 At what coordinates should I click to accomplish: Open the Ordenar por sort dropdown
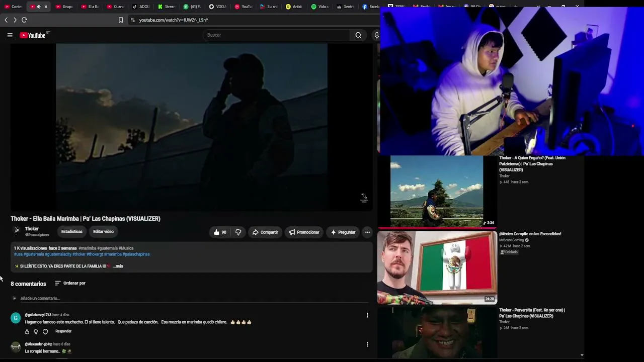pos(70,283)
